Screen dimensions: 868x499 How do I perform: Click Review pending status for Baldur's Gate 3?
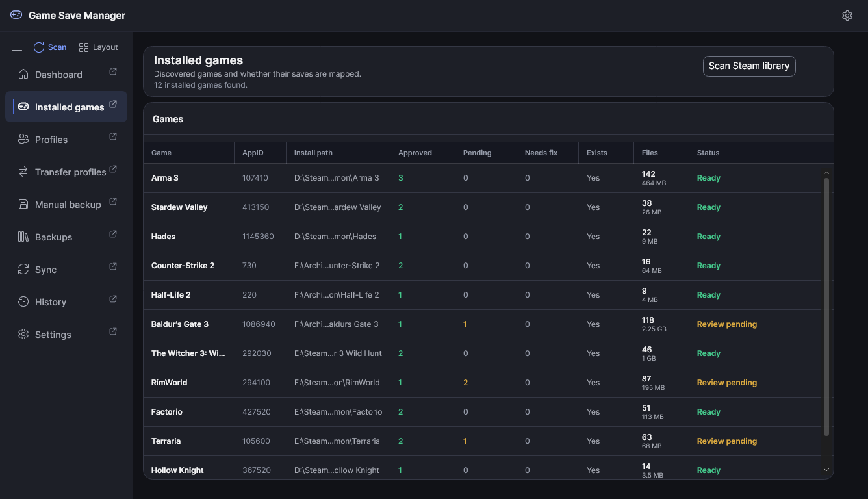point(727,324)
